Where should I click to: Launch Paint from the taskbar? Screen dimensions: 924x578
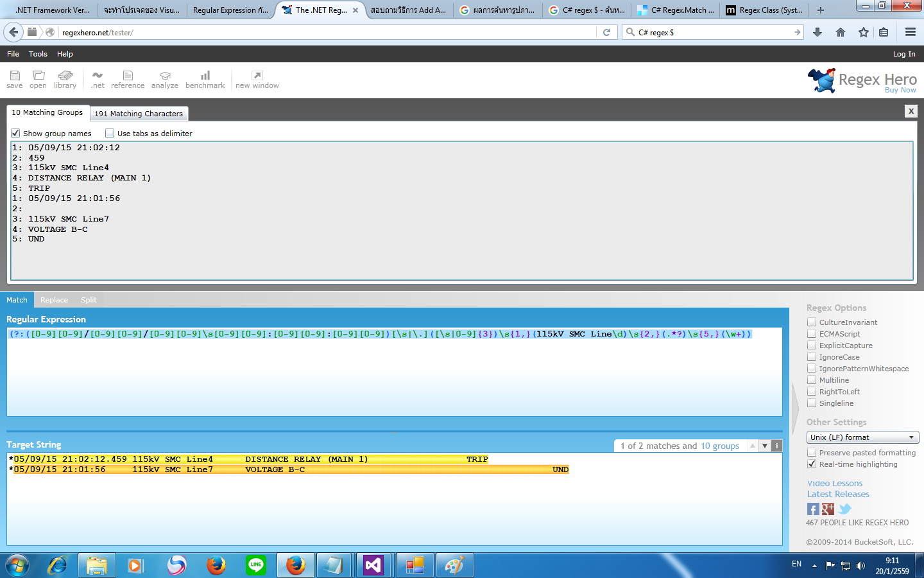pyautogui.click(x=454, y=565)
